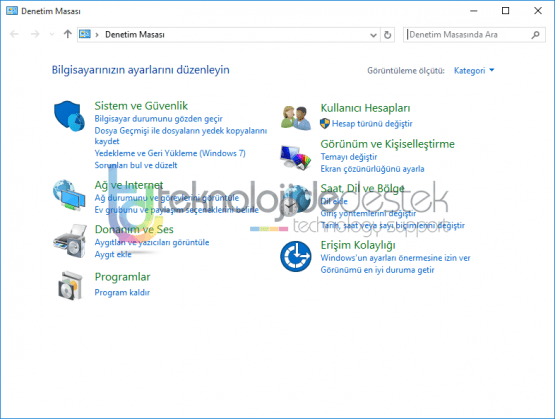This screenshot has height=419, width=555.
Task: Maximize the Denetim Masası window
Action: (505, 11)
